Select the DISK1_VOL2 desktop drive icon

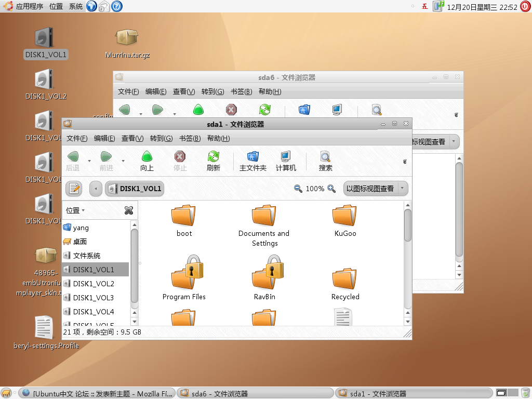click(46, 85)
